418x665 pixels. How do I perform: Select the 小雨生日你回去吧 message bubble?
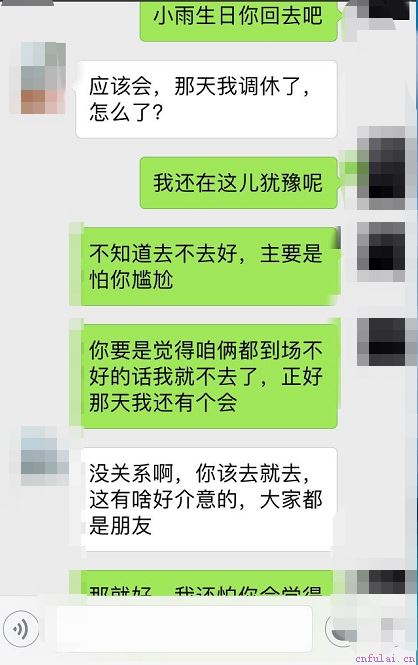pyautogui.click(x=239, y=20)
